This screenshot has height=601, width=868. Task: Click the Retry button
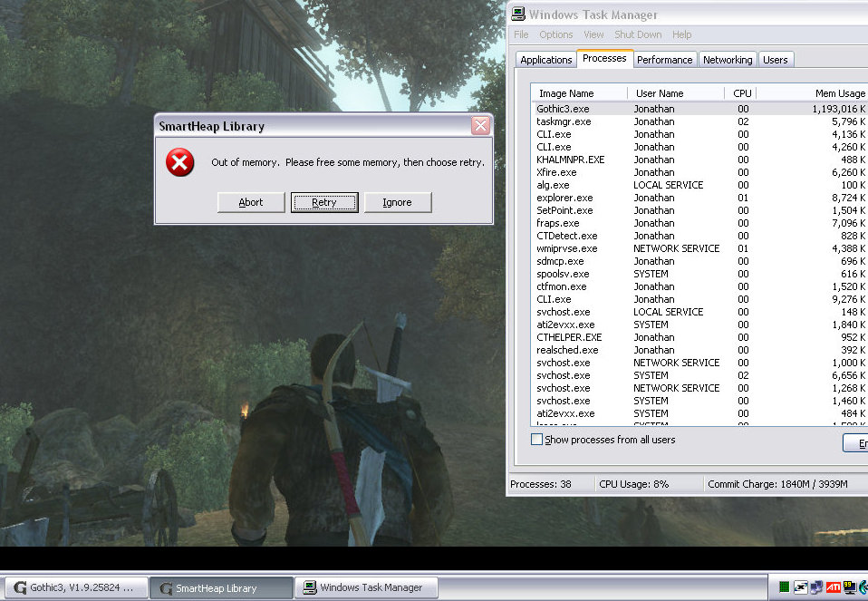(x=324, y=202)
